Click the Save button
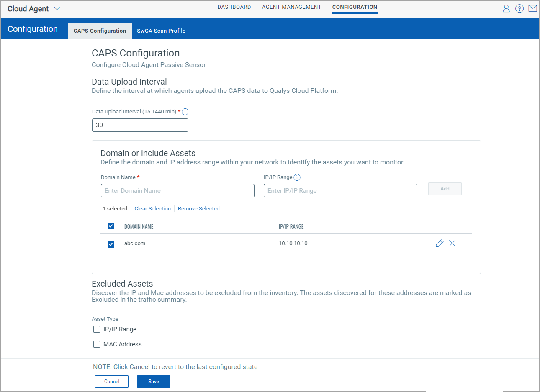The height and width of the screenshot is (392, 540). (154, 382)
